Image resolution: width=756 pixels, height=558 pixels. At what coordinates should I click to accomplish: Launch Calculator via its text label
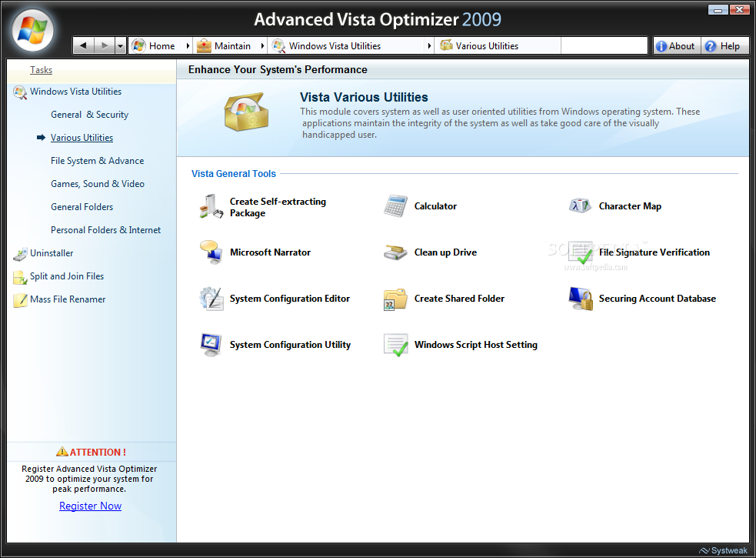coord(435,206)
